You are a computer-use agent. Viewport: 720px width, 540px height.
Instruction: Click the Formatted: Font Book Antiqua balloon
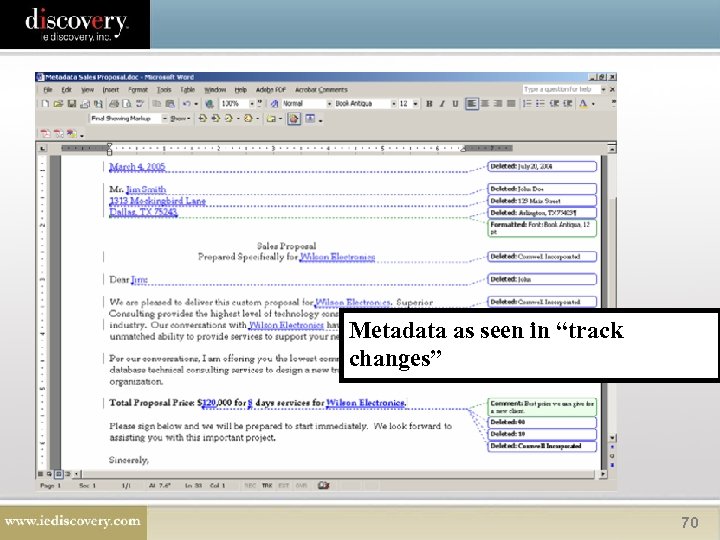[x=542, y=228]
